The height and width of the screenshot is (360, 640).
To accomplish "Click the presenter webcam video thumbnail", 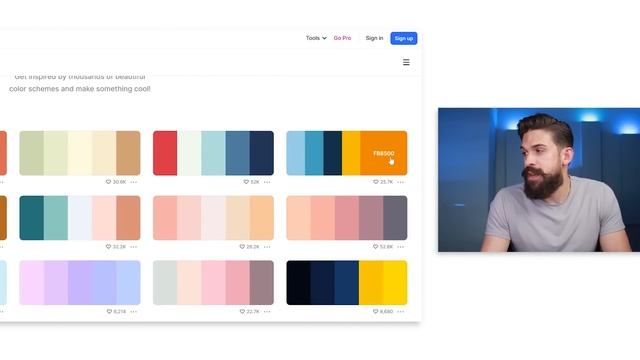I will (539, 180).
